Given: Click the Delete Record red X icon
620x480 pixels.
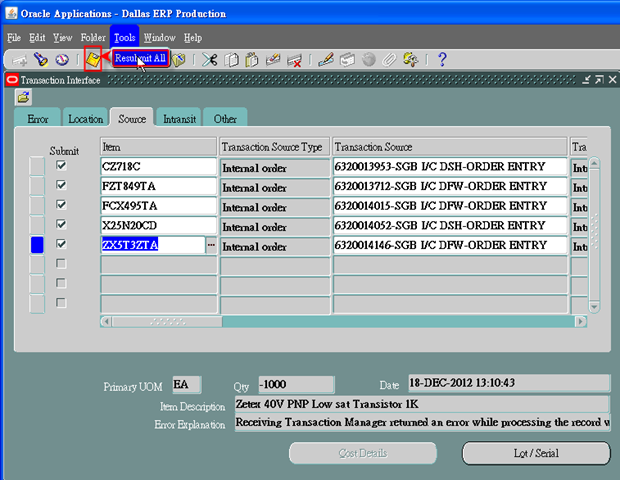Looking at the screenshot, I should pos(294,60).
